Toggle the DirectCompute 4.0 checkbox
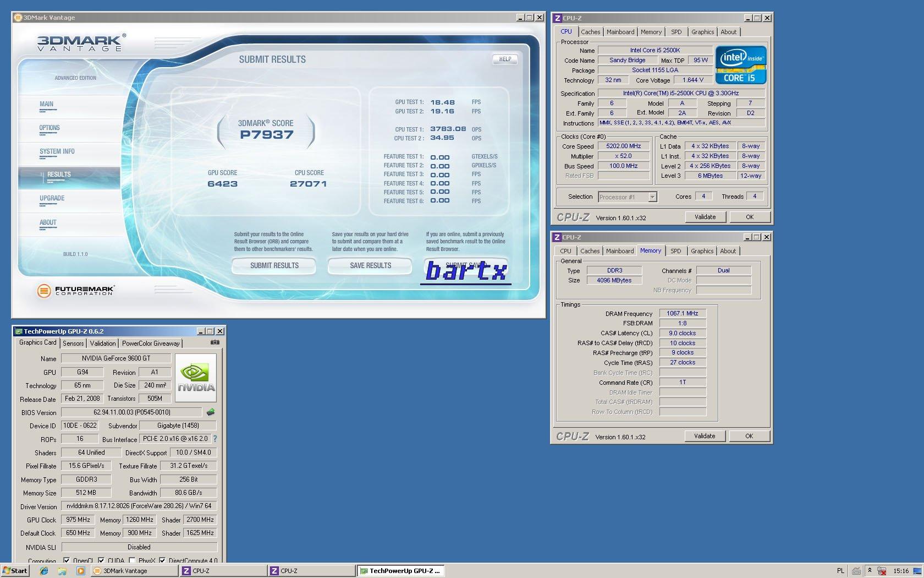The image size is (924, 578). point(162,560)
